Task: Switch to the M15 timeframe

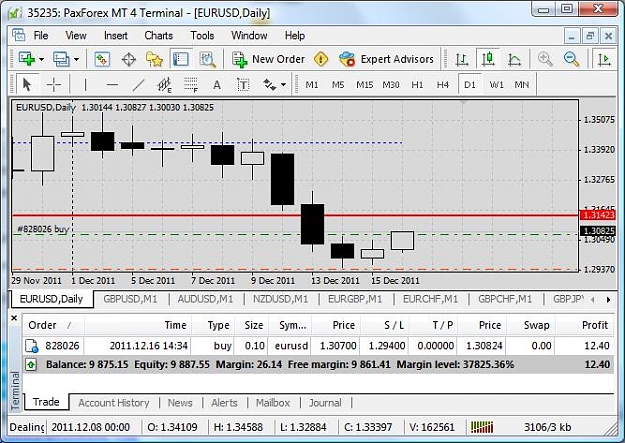Action: pos(364,85)
